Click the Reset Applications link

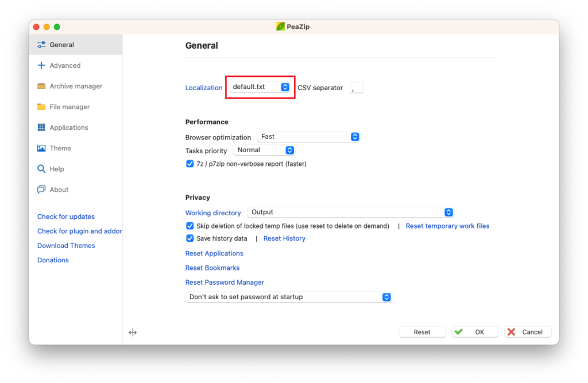click(x=214, y=253)
